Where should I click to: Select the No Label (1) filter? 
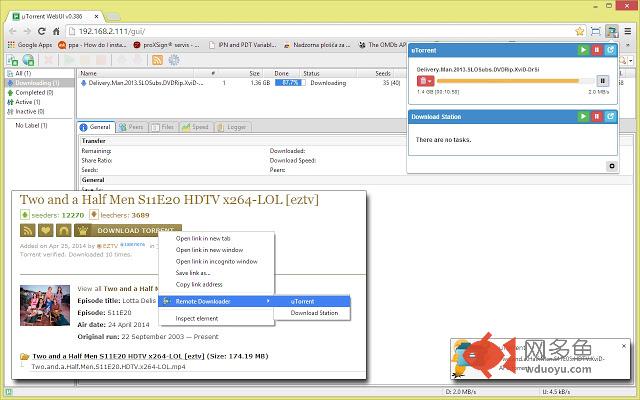pyautogui.click(x=31, y=125)
